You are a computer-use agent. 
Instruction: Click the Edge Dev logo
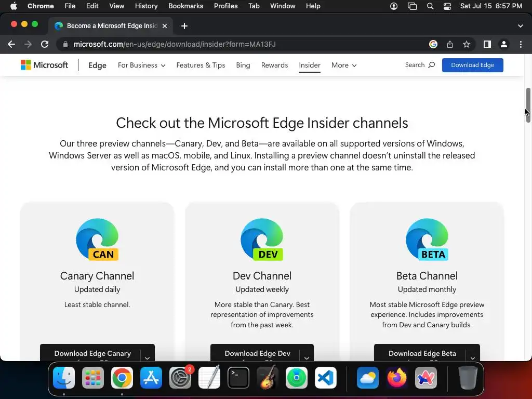point(262,240)
